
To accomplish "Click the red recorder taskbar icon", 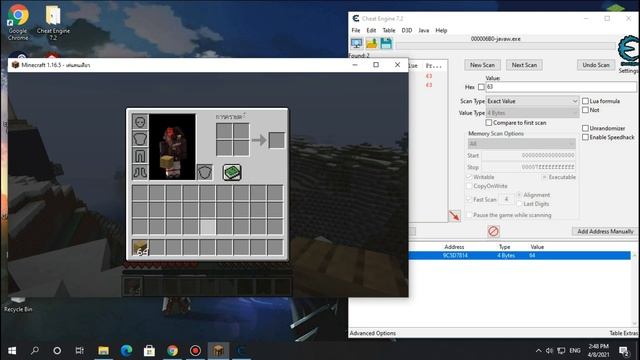I will pos(196,351).
